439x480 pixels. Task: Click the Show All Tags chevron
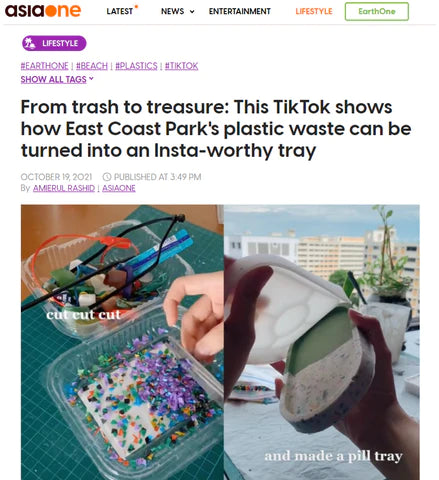pos(91,79)
